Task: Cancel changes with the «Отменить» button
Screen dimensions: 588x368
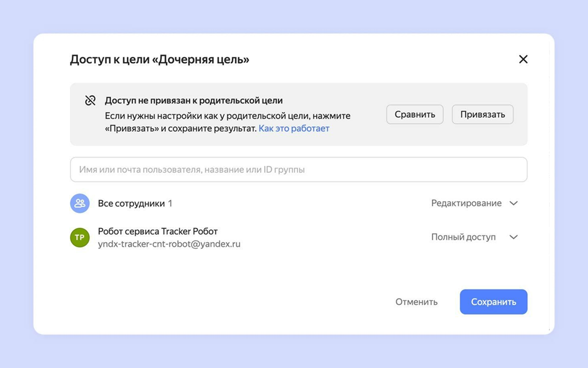Action: (416, 302)
